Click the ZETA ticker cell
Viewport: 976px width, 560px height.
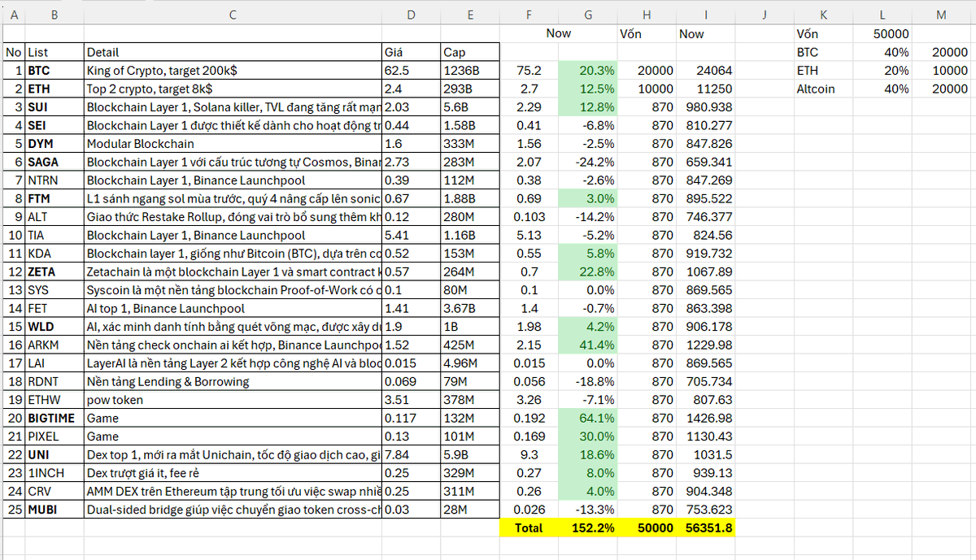point(54,271)
